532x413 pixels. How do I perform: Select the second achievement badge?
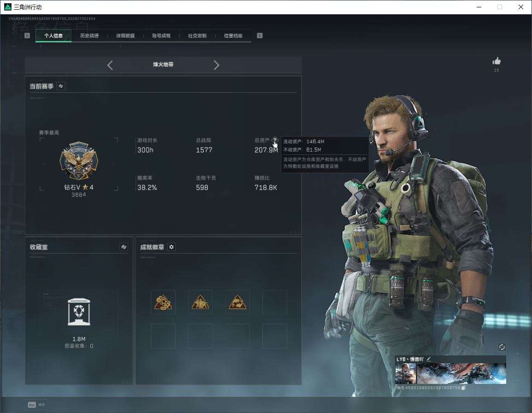click(x=201, y=302)
